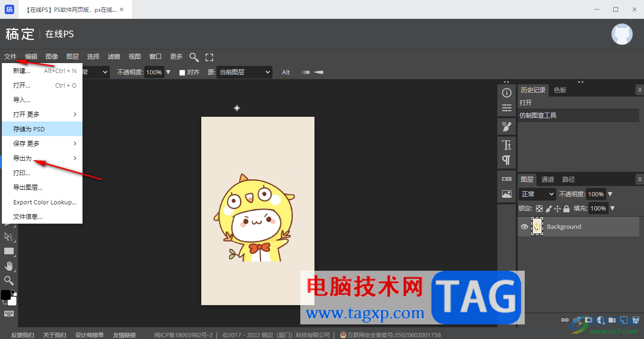Add a layer mask from the Layers footer

click(x=587, y=320)
